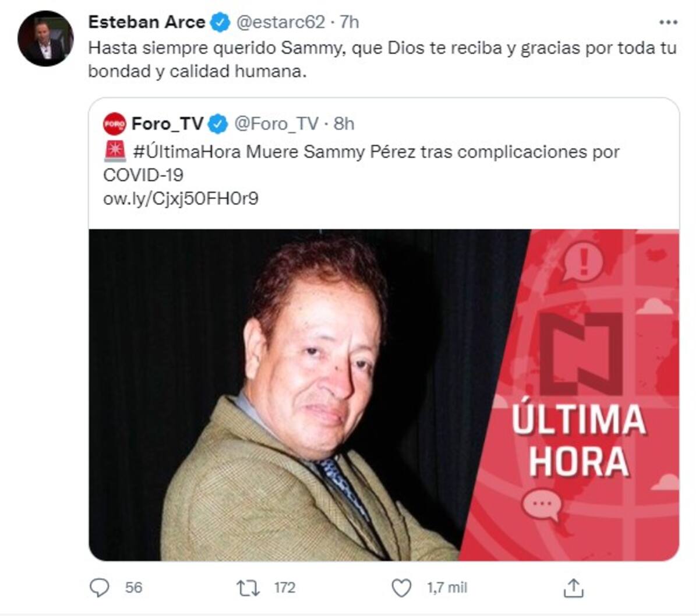The height and width of the screenshot is (616, 699).
Task: Click the reply speech bubble icon
Action: tap(100, 587)
